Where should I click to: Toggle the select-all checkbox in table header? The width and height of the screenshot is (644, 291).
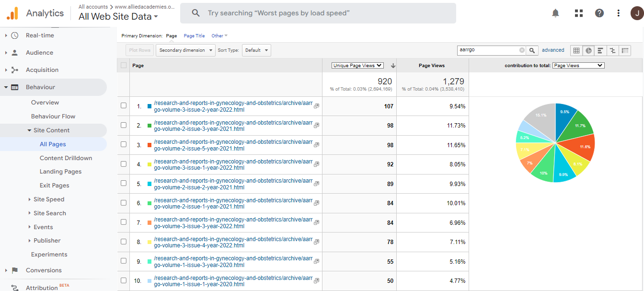click(x=124, y=66)
